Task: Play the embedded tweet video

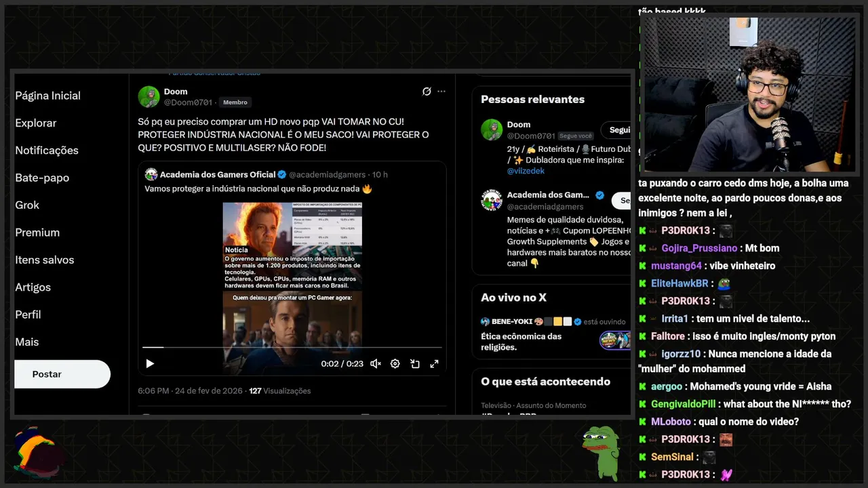Action: click(x=150, y=364)
